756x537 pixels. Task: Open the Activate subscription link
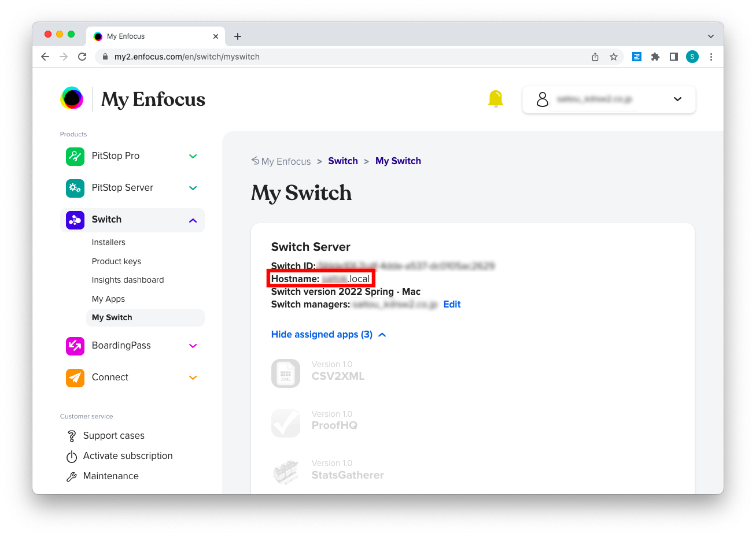point(128,455)
